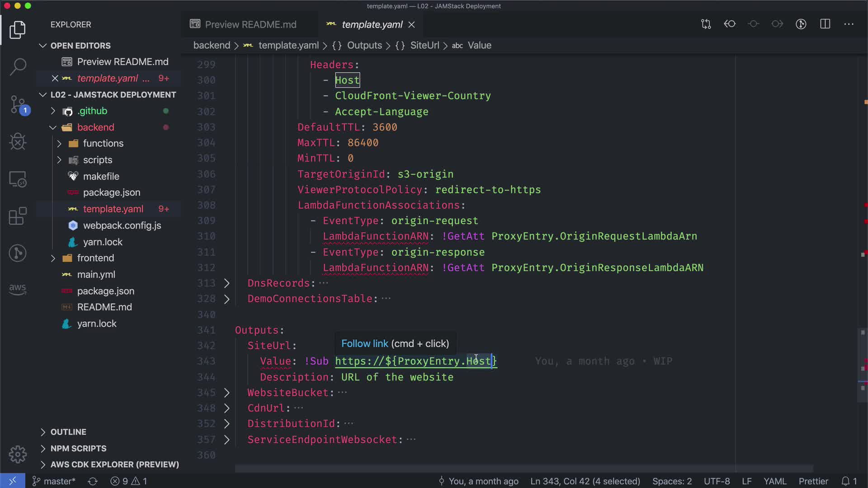
Task: Open the Search view in activity bar
Action: pyautogui.click(x=18, y=66)
